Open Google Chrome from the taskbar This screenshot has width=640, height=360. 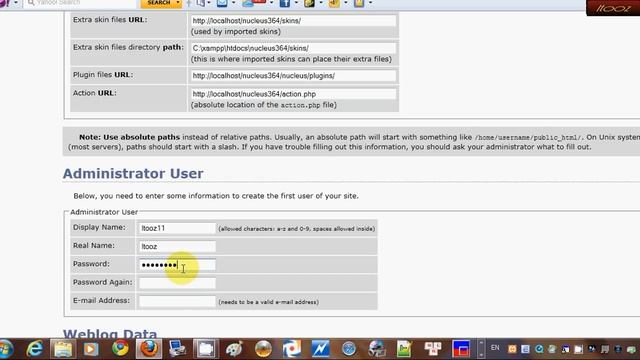[120, 349]
